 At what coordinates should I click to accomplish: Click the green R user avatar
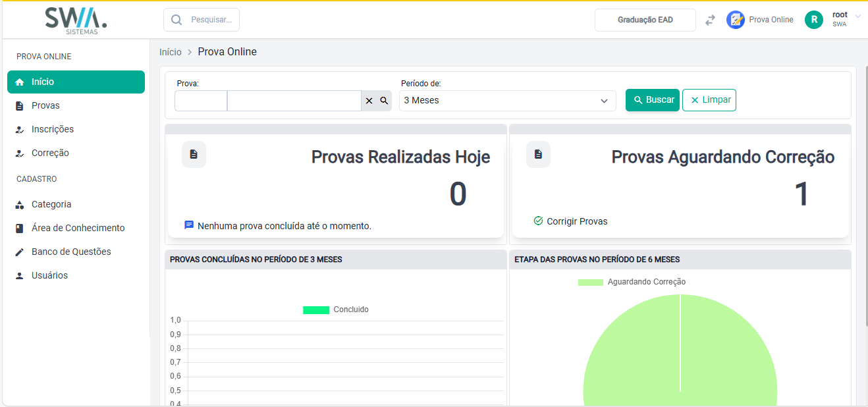814,20
